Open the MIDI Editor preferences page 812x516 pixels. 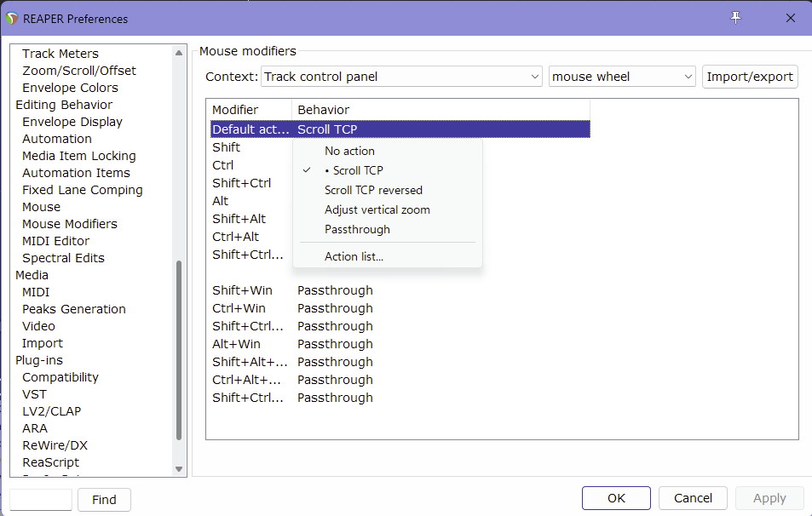pyautogui.click(x=55, y=241)
